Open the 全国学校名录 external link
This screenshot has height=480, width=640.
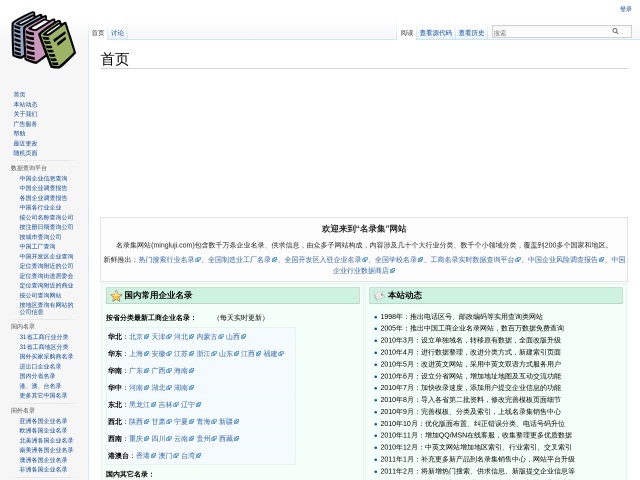[399, 260]
